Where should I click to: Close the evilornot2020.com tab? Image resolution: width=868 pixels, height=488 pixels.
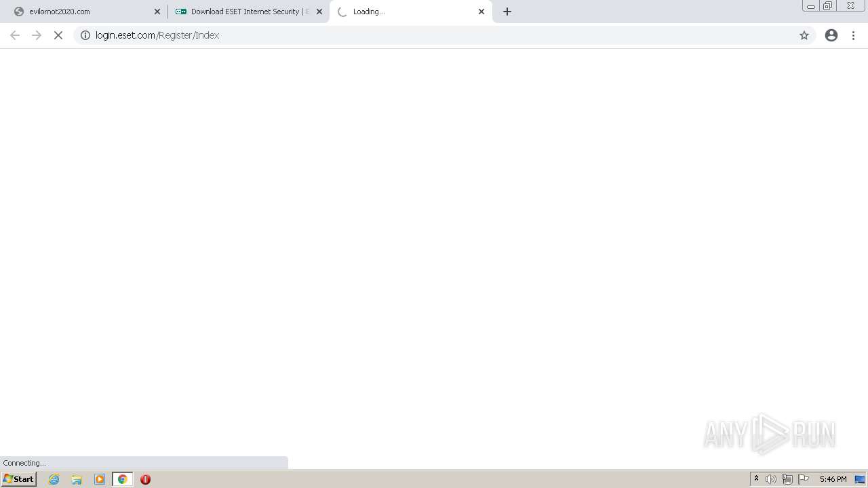click(x=157, y=12)
